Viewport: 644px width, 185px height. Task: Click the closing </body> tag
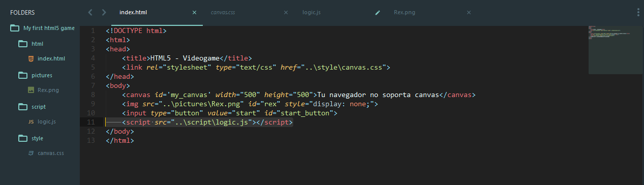[x=120, y=131]
